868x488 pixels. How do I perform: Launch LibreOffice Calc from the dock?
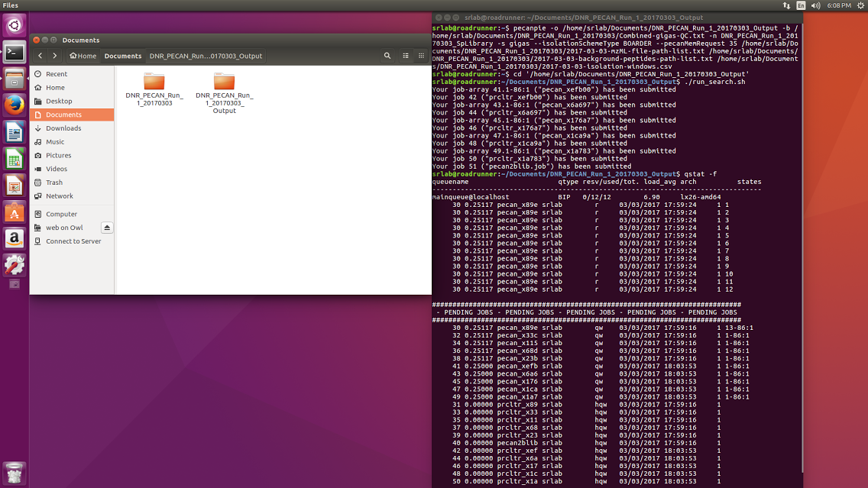pyautogui.click(x=14, y=159)
